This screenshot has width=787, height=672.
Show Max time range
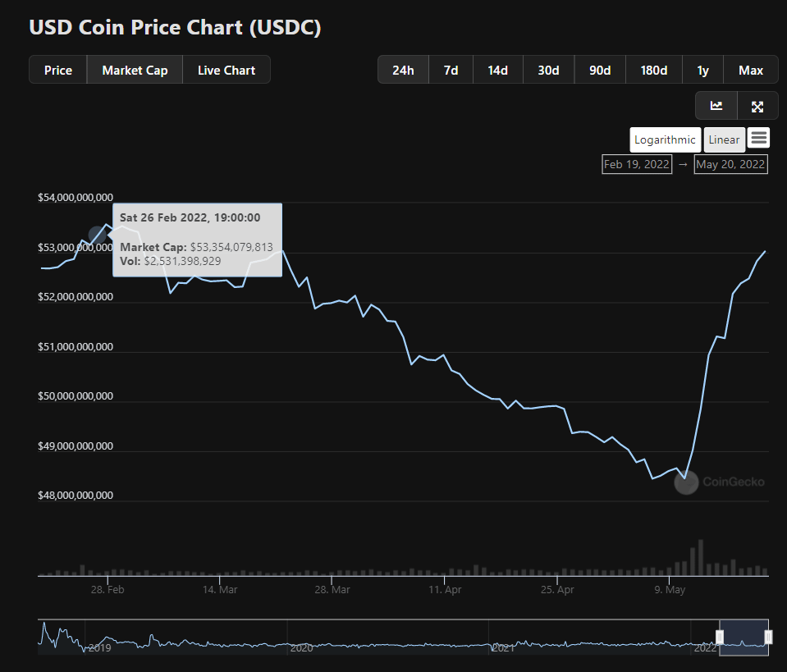coord(751,70)
